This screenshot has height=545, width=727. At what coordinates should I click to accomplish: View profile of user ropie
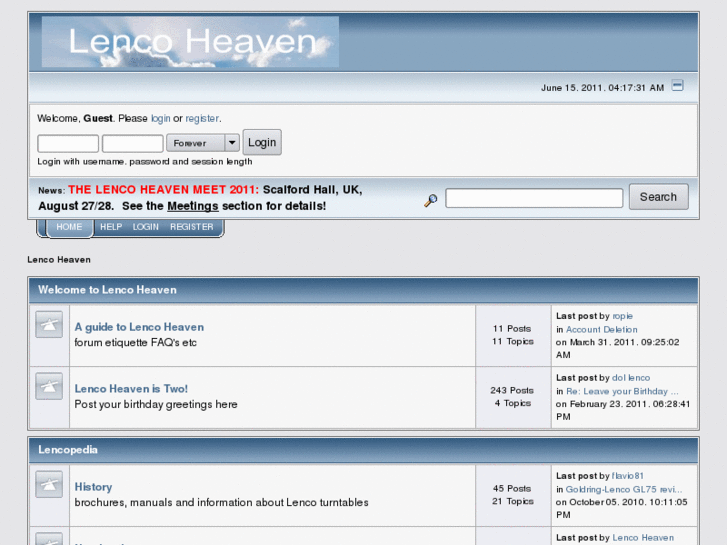click(622, 316)
